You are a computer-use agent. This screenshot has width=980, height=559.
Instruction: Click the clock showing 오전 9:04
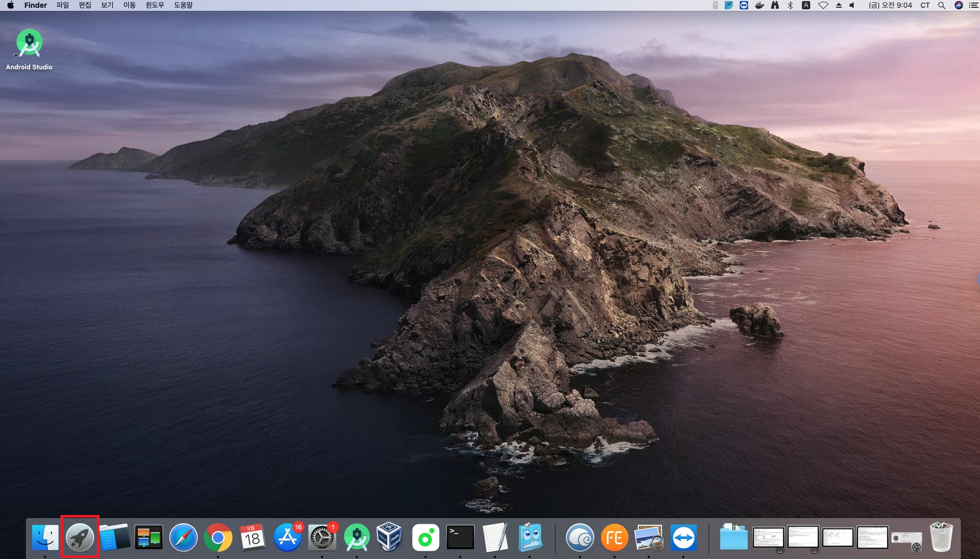[x=890, y=5]
